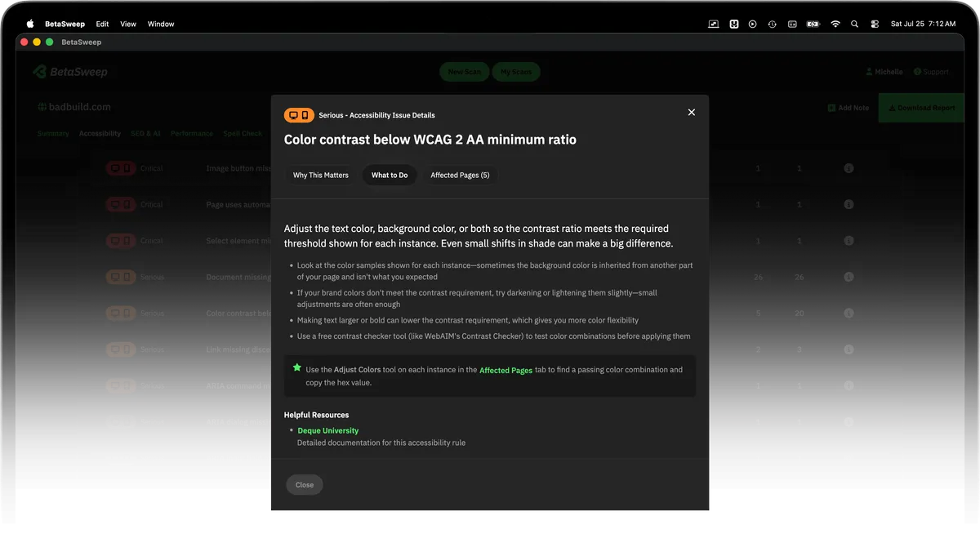The width and height of the screenshot is (980, 543).
Task: Click the Download Report button
Action: pyautogui.click(x=921, y=108)
